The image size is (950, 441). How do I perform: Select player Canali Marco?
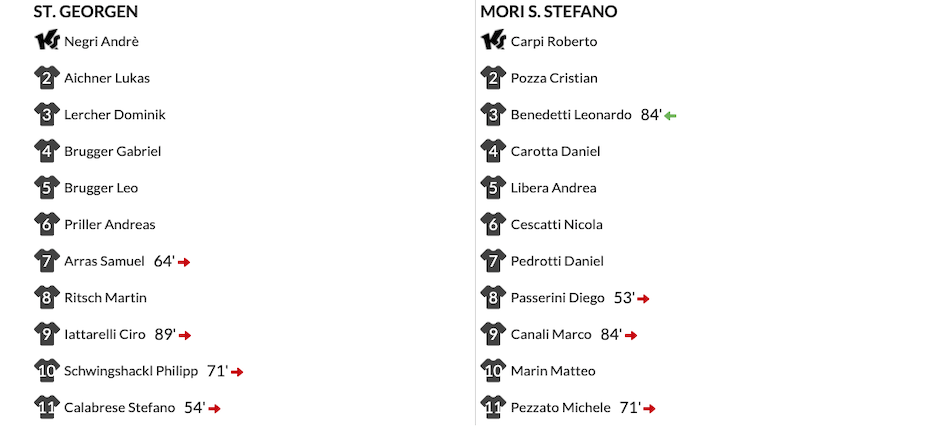point(551,334)
